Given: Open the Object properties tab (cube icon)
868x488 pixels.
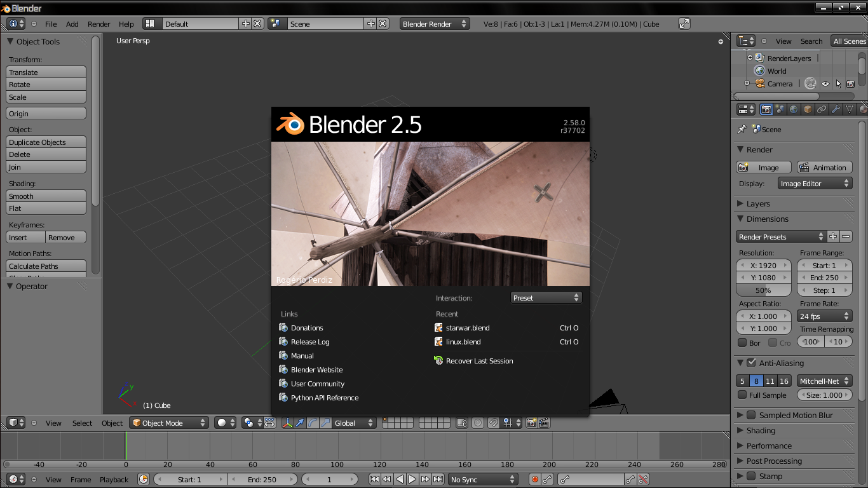Looking at the screenshot, I should pyautogui.click(x=808, y=109).
